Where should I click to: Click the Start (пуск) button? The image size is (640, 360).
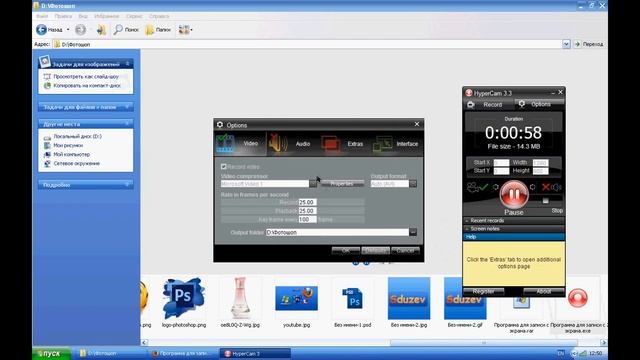pos(51,353)
